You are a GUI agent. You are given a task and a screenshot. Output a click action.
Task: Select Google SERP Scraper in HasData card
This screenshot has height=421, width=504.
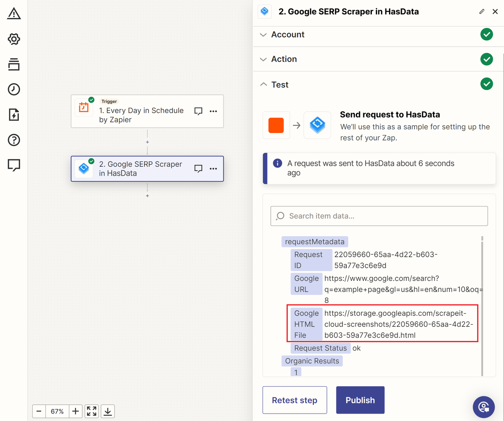click(147, 169)
